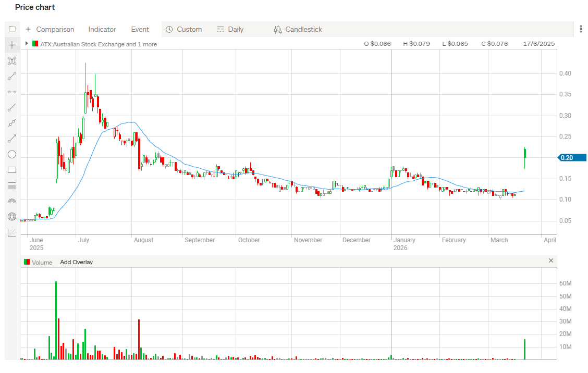
Task: Open the Comparison menu
Action: pyautogui.click(x=55, y=29)
